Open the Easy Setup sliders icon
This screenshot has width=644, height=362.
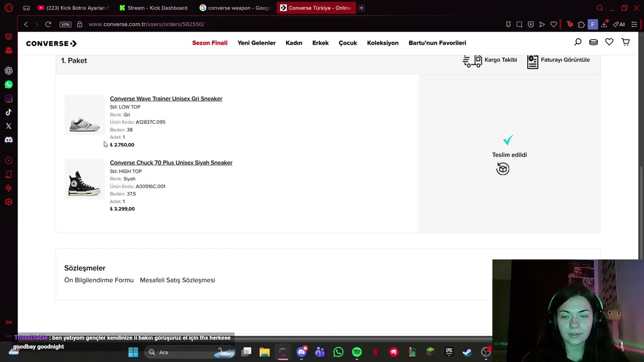634,24
